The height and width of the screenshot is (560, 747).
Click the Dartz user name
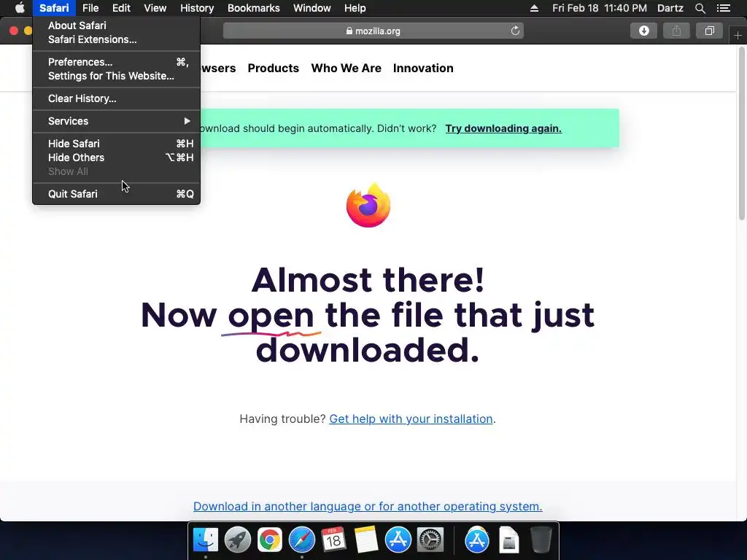[670, 8]
